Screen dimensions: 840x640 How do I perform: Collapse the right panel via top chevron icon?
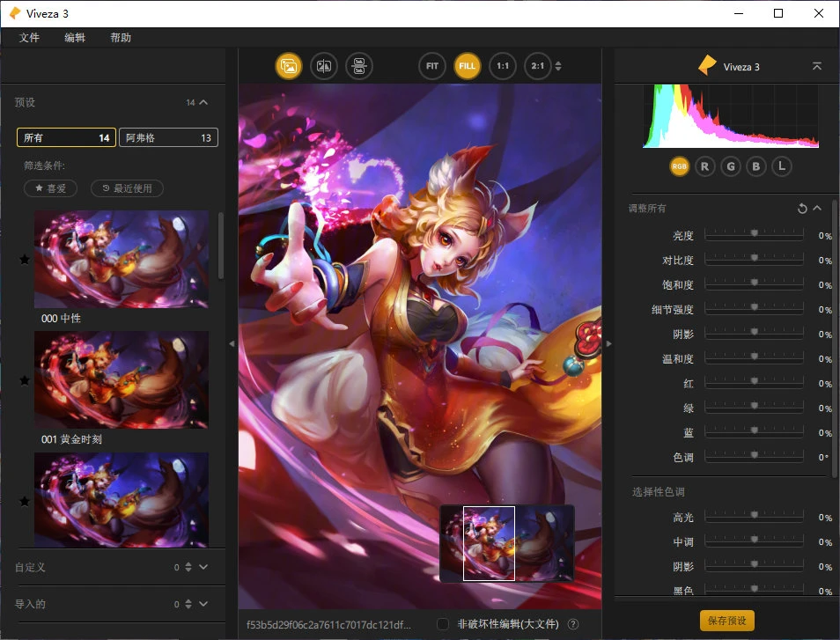click(x=818, y=65)
